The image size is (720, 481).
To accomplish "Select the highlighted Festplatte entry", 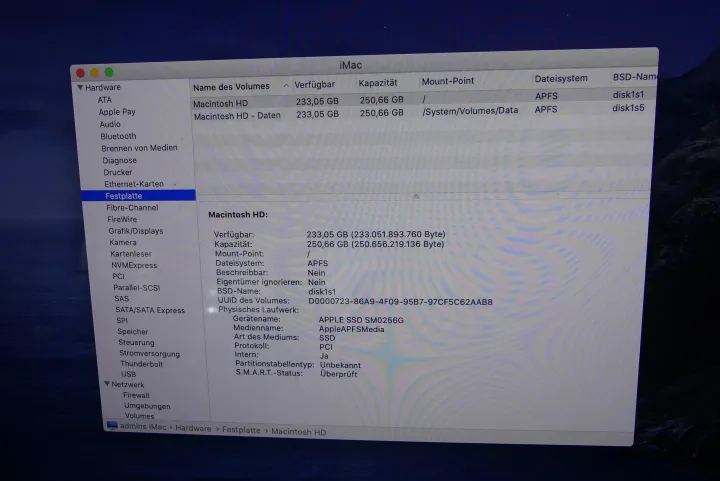I will tap(139, 196).
